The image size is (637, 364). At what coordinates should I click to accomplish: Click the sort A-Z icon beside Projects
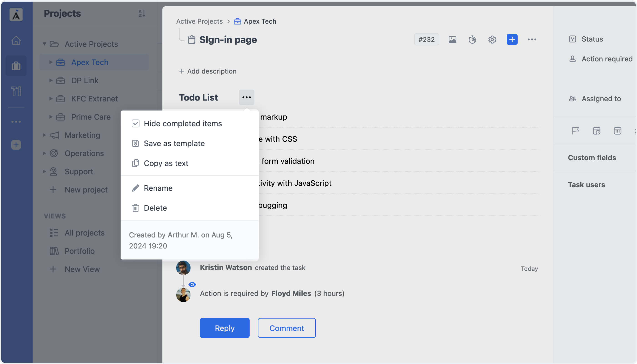(x=142, y=13)
